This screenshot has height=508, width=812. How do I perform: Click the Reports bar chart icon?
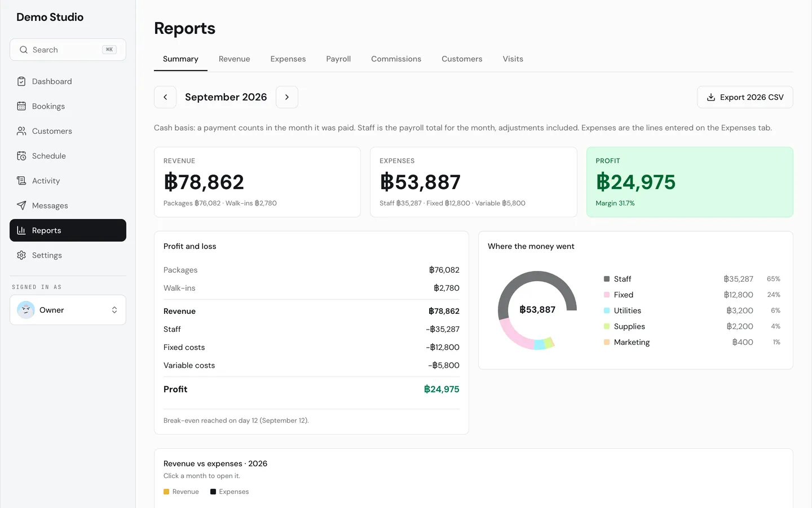coord(21,230)
